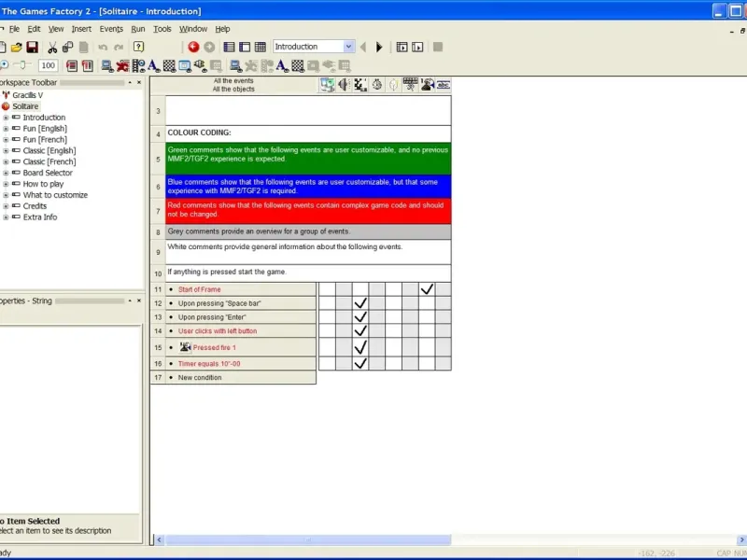Toggle checkmark in Timer equals row
The height and width of the screenshot is (560, 747).
360,363
